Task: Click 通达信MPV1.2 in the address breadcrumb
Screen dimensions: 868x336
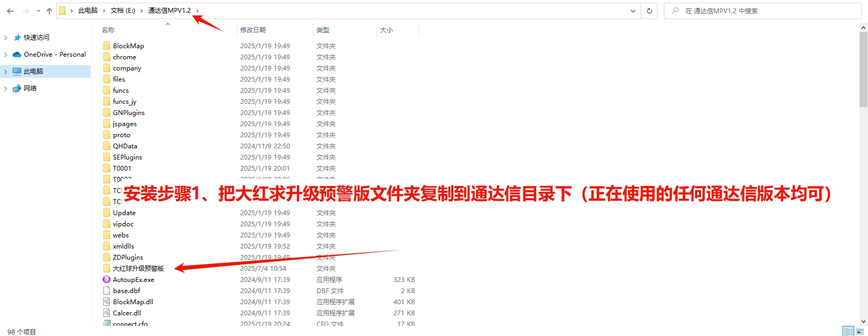Action: pos(169,11)
